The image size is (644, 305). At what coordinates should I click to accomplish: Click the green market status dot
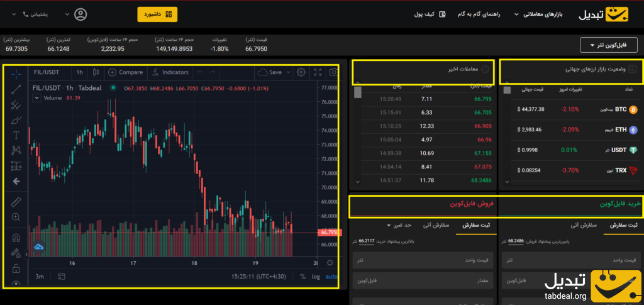113,88
